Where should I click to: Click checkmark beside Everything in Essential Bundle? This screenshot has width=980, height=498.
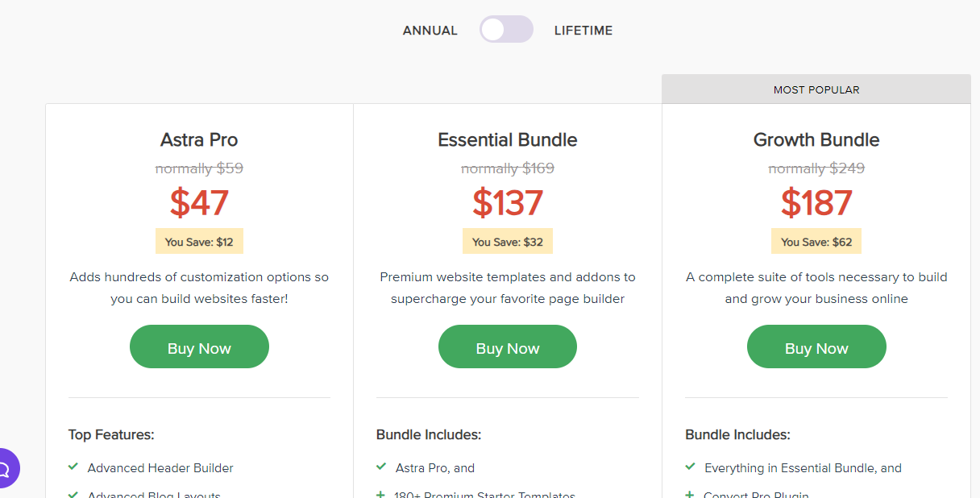pos(690,467)
